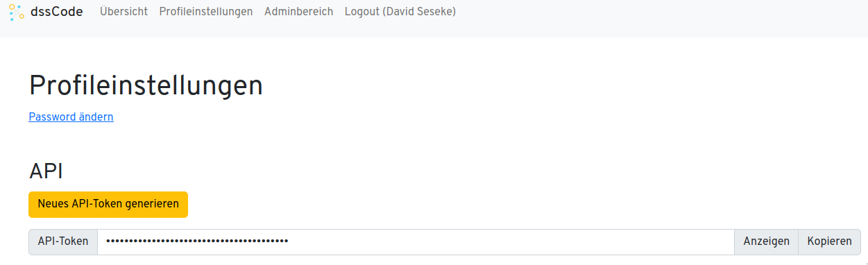Viewport: 868px width, 265px height.
Task: Click the yellow Neues API-Token generieren button
Action: (x=108, y=204)
